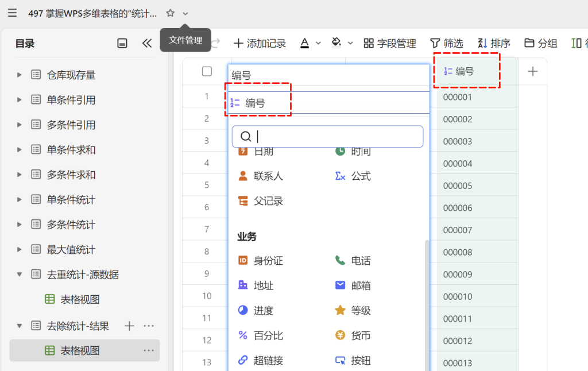Open the font color dropdown arrow

click(318, 44)
